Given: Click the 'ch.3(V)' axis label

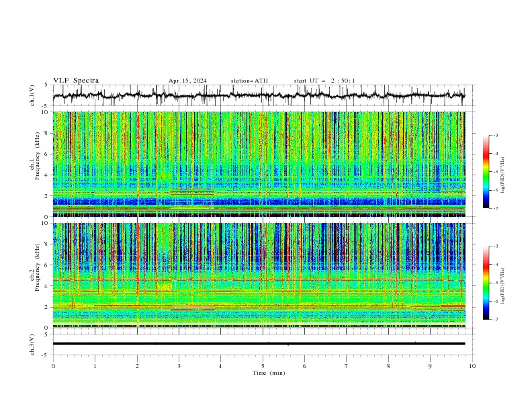Looking at the screenshot, I should (32, 345).
